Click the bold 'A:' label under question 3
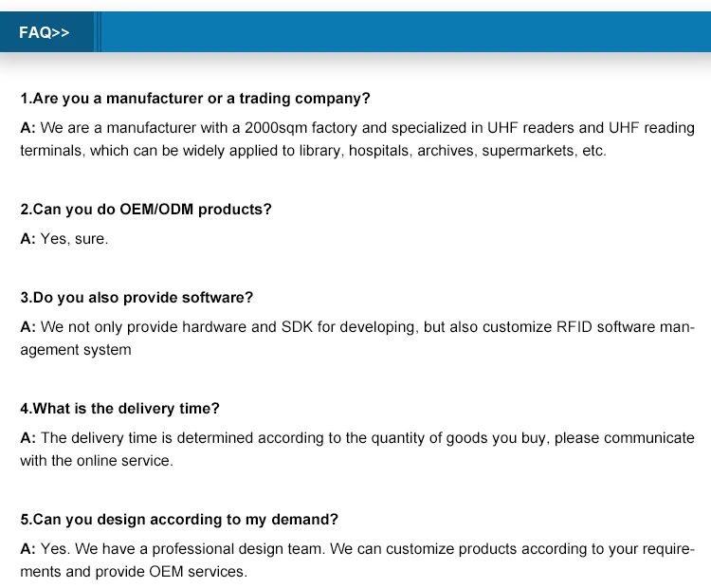 pyautogui.click(x=27, y=327)
